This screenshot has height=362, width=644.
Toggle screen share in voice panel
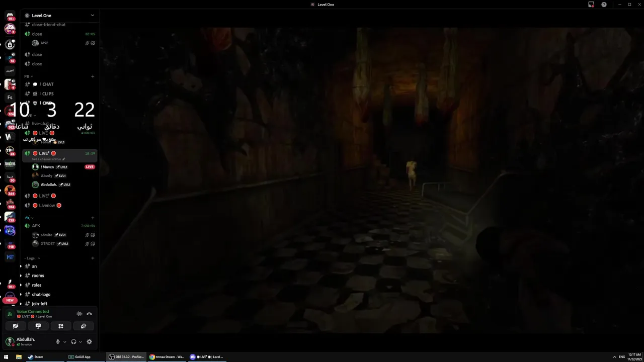38,326
